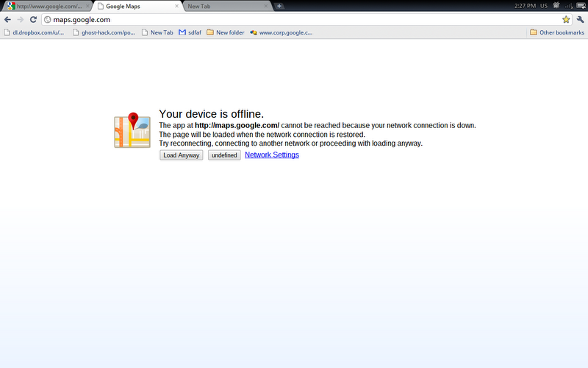Open the sdfaf Gmail bookmark
The width and height of the screenshot is (588, 368).
click(x=190, y=32)
